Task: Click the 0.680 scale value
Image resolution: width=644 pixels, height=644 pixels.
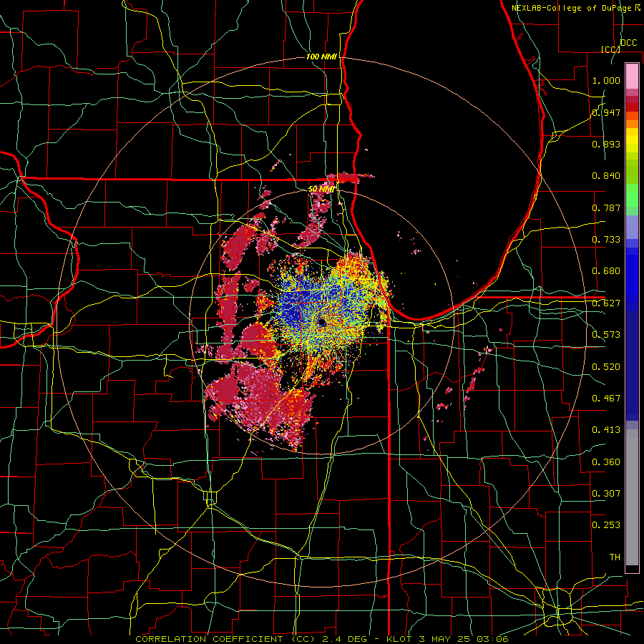Action: point(606,271)
